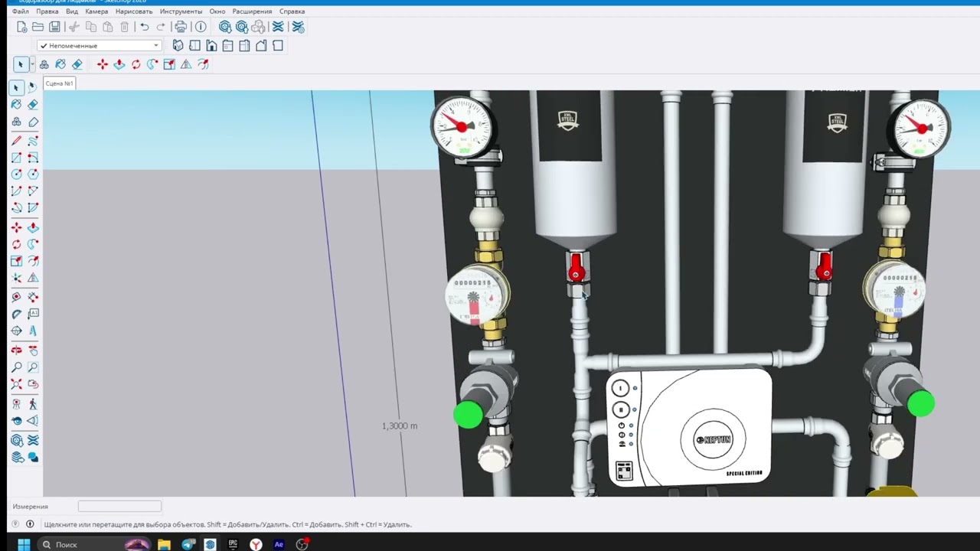This screenshot has height=551, width=980.
Task: Open the Нарисовать menu
Action: pyautogui.click(x=134, y=11)
